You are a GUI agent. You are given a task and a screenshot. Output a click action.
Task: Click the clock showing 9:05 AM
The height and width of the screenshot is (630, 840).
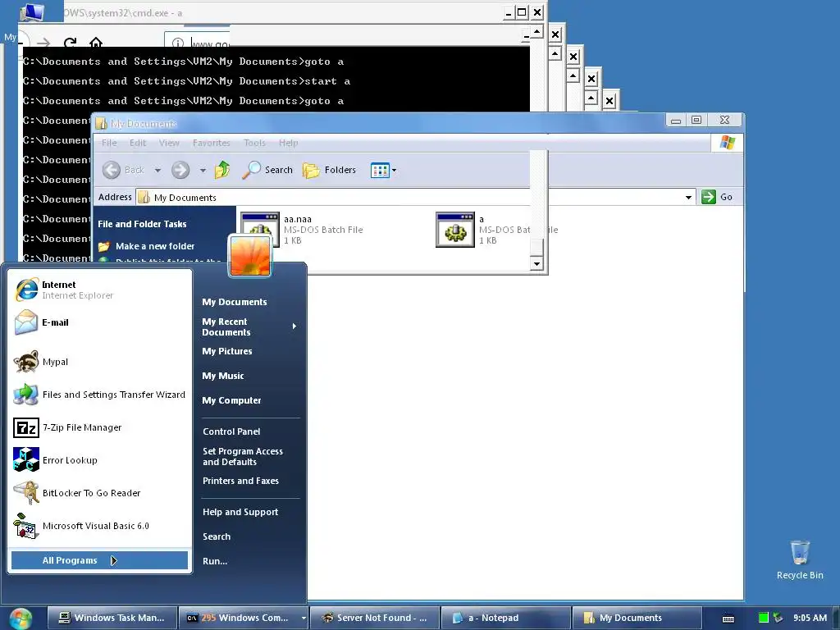[x=810, y=618]
